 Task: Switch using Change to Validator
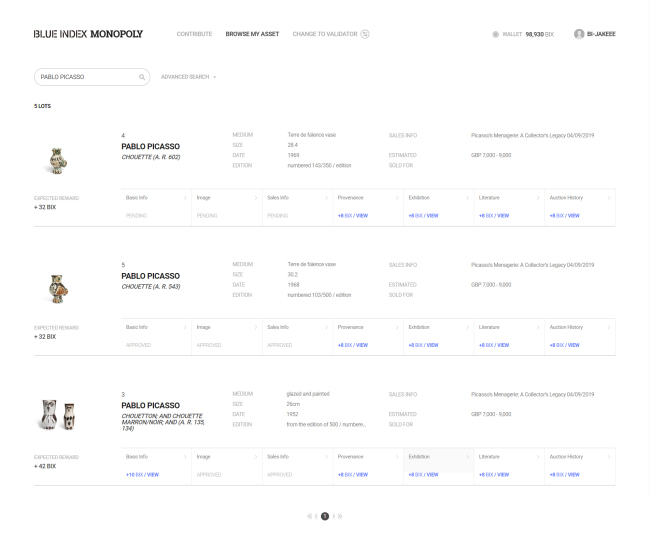(325, 34)
